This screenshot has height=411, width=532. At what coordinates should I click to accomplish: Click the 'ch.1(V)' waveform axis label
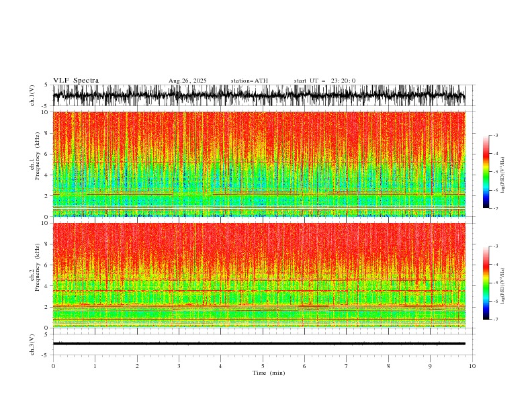point(32,95)
